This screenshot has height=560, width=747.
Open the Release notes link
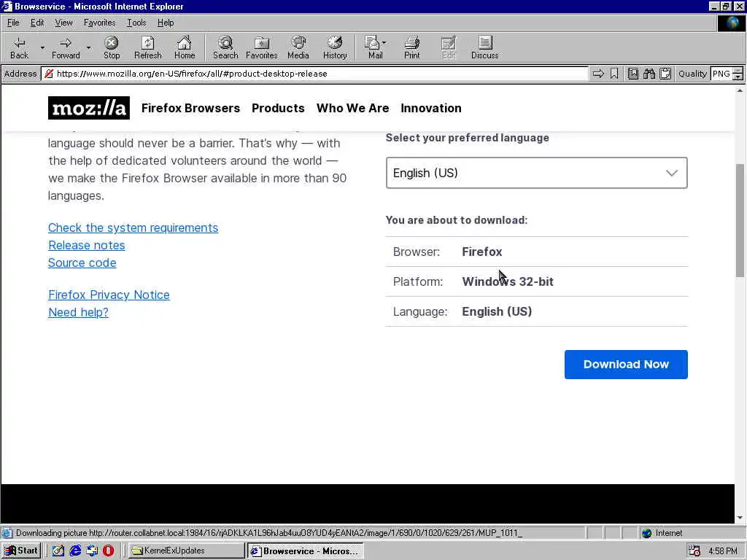pyautogui.click(x=86, y=245)
